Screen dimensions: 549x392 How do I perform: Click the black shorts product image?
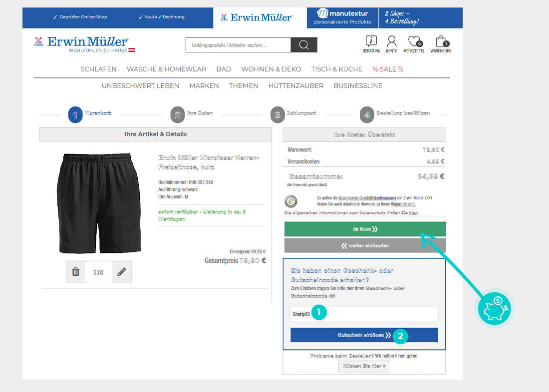pos(100,203)
